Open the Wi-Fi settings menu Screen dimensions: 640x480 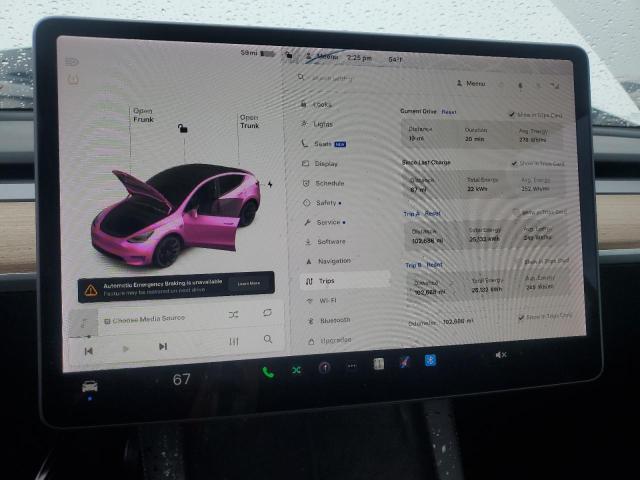(x=322, y=300)
